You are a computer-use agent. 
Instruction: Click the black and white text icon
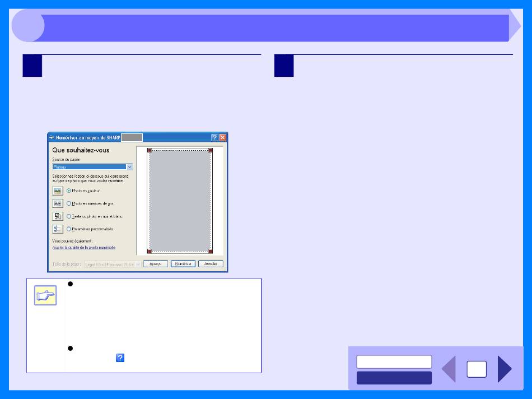click(x=58, y=216)
